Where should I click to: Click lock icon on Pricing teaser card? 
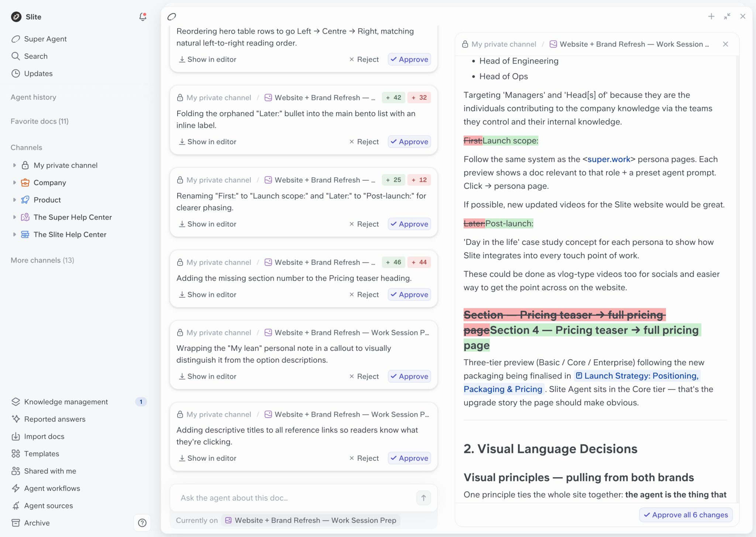180,262
